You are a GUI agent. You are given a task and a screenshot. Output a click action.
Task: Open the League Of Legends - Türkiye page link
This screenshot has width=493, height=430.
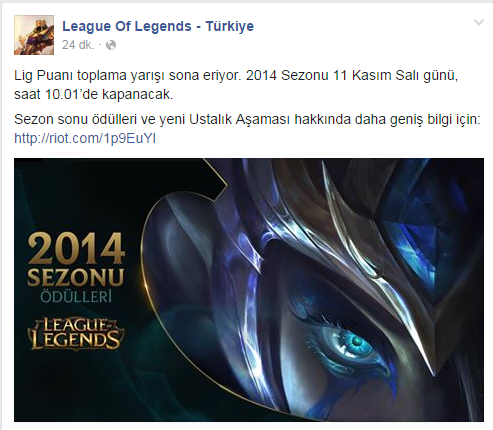pos(158,26)
